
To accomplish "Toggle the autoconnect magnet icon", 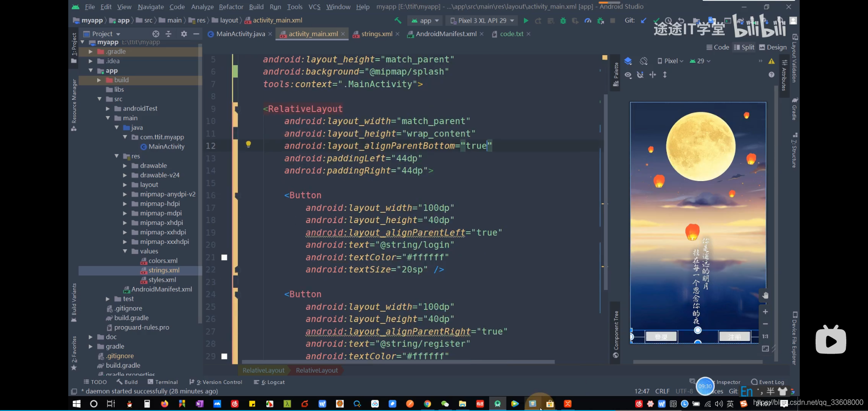I will click(x=640, y=75).
